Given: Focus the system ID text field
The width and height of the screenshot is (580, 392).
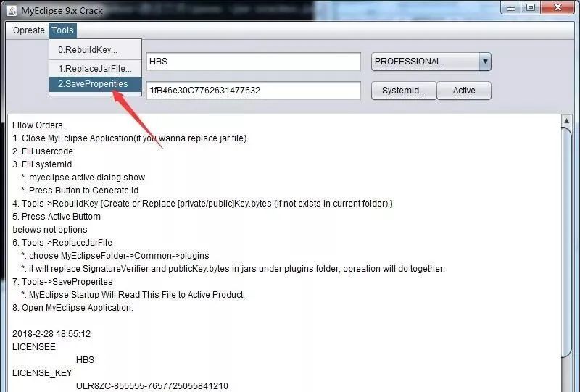Looking at the screenshot, I should click(253, 91).
